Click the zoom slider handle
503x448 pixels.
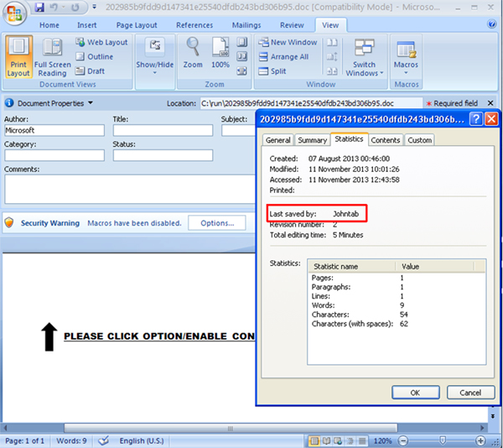[x=443, y=440]
